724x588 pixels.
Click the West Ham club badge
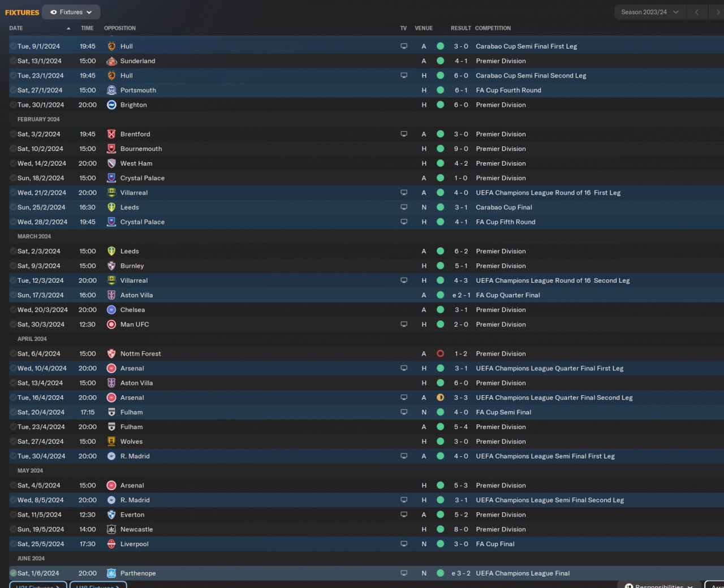tap(111, 164)
